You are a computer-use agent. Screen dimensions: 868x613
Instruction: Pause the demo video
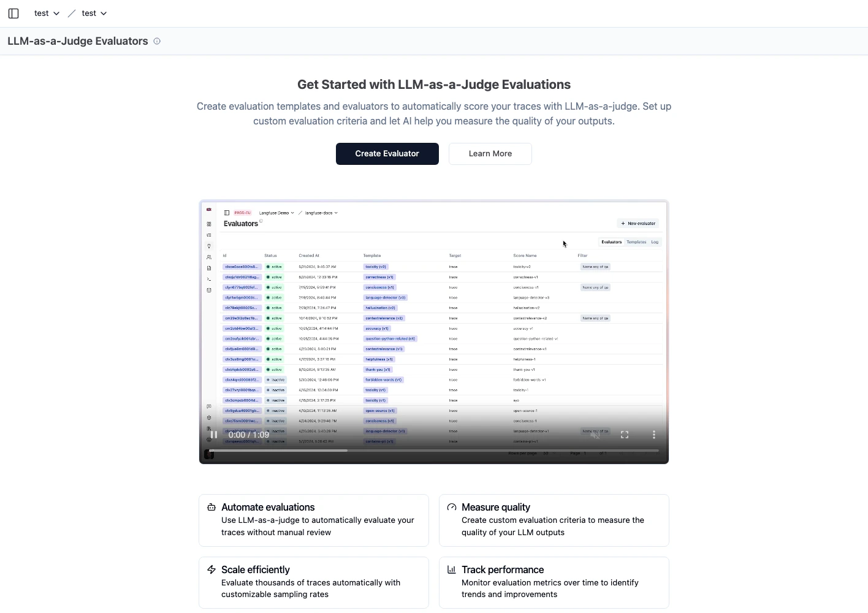[x=213, y=434]
